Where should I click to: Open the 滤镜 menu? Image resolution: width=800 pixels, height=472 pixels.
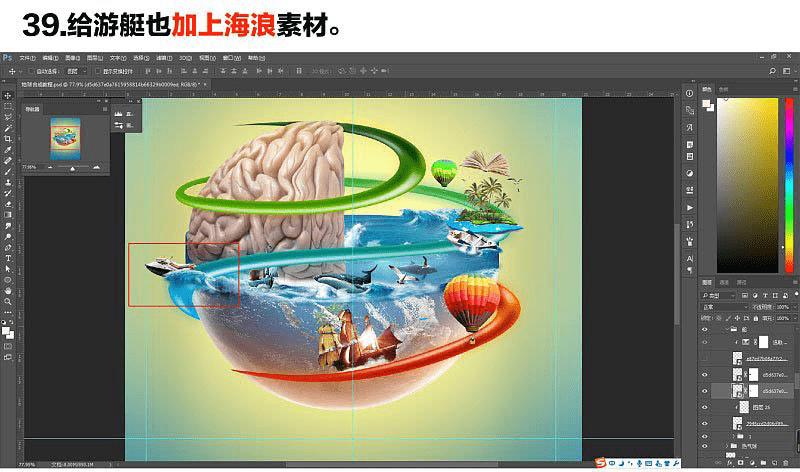tap(164, 58)
